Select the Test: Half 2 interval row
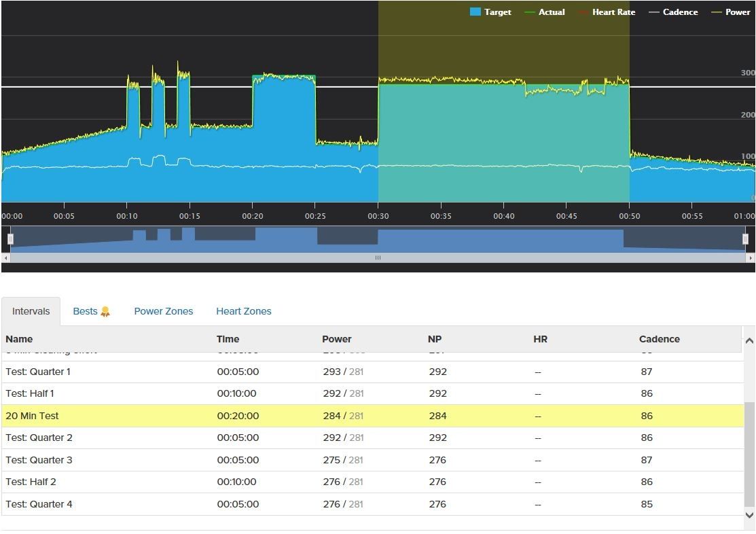This screenshot has height=534, width=756. pos(373,482)
